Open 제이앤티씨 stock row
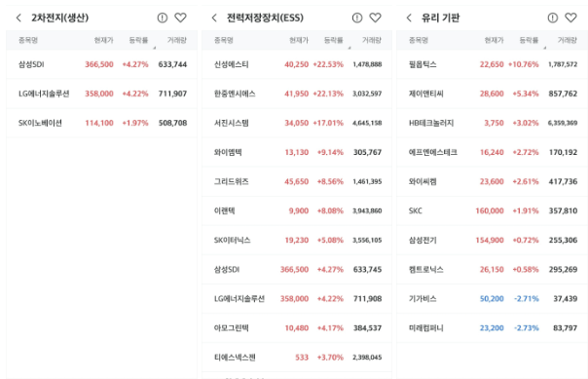 pyautogui.click(x=492, y=94)
